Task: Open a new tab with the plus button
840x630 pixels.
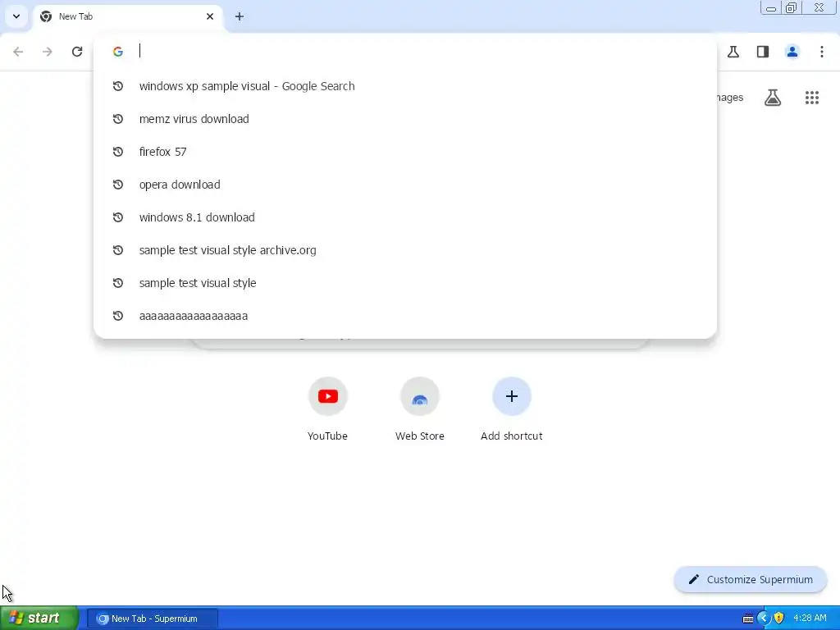Action: tap(240, 16)
